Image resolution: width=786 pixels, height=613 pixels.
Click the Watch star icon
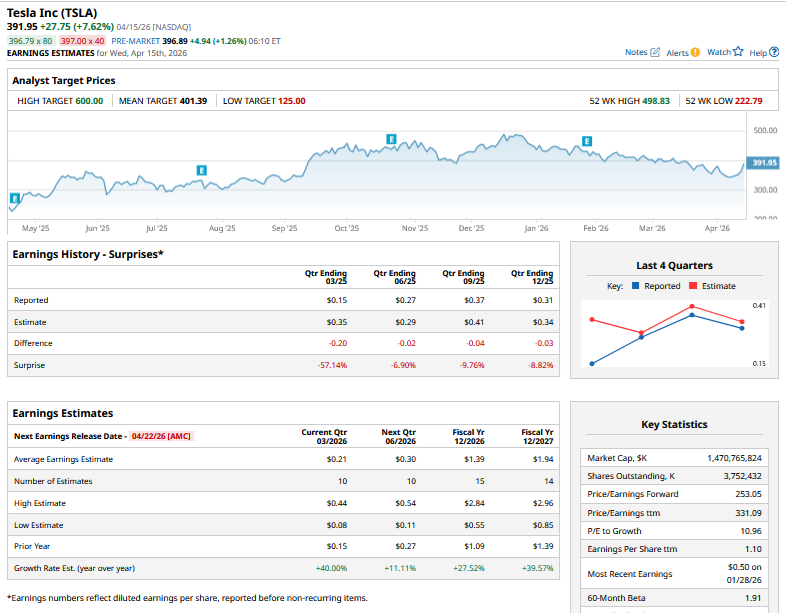click(738, 52)
